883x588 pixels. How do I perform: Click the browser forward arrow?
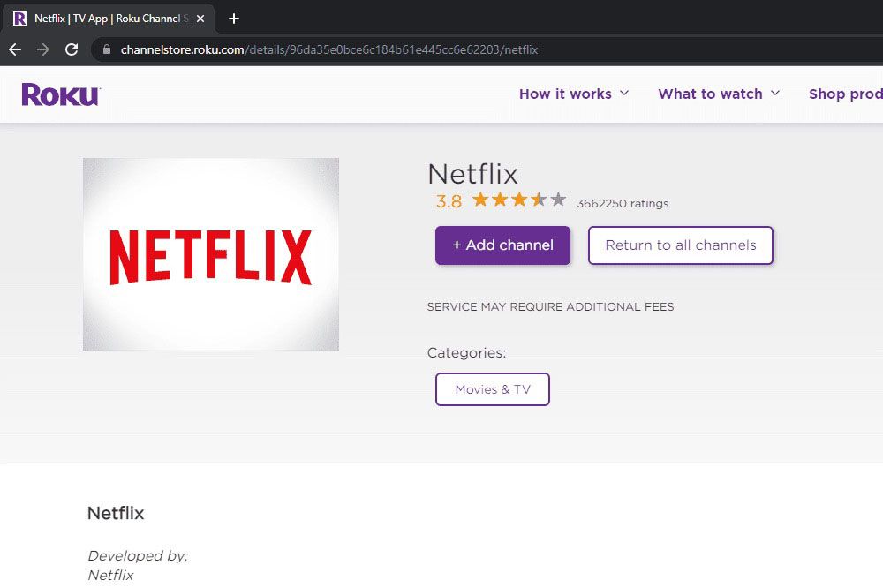(42, 49)
